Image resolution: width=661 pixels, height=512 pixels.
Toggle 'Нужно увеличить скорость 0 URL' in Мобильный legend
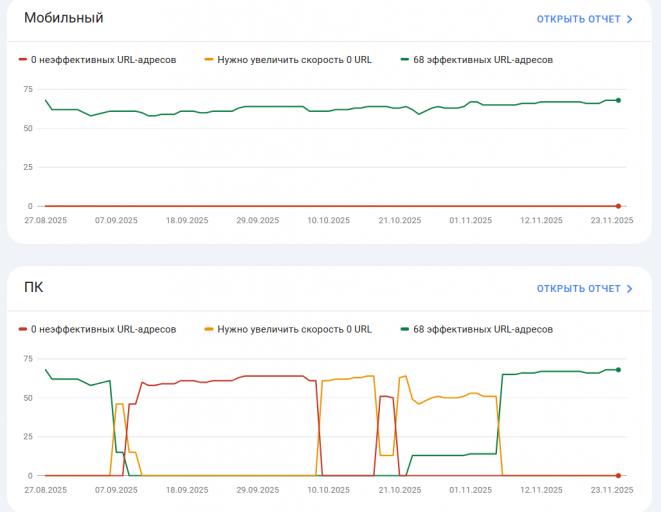[x=294, y=59]
